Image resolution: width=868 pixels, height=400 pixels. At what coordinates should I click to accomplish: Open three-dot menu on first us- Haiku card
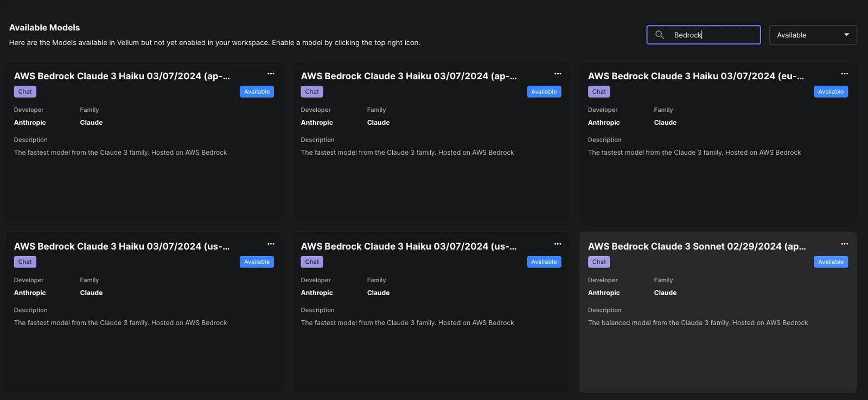271,244
